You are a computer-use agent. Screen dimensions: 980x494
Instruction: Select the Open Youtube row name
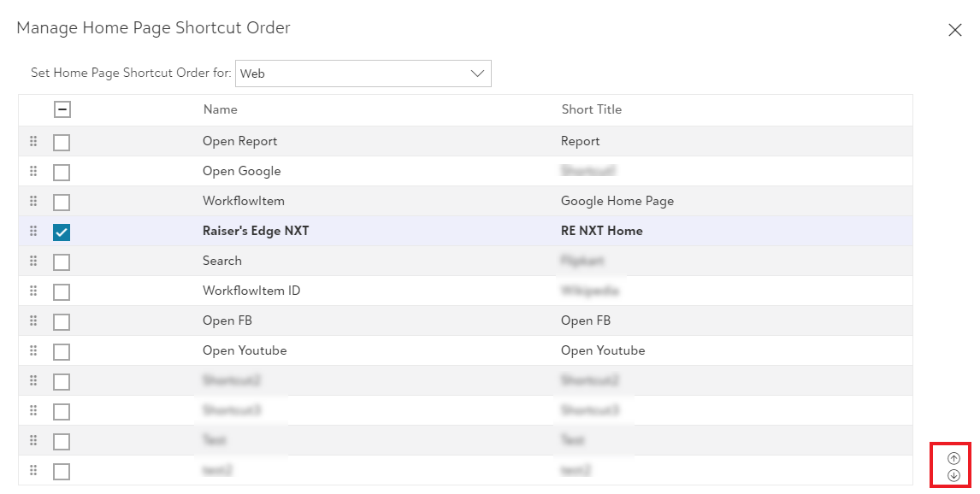tap(245, 350)
